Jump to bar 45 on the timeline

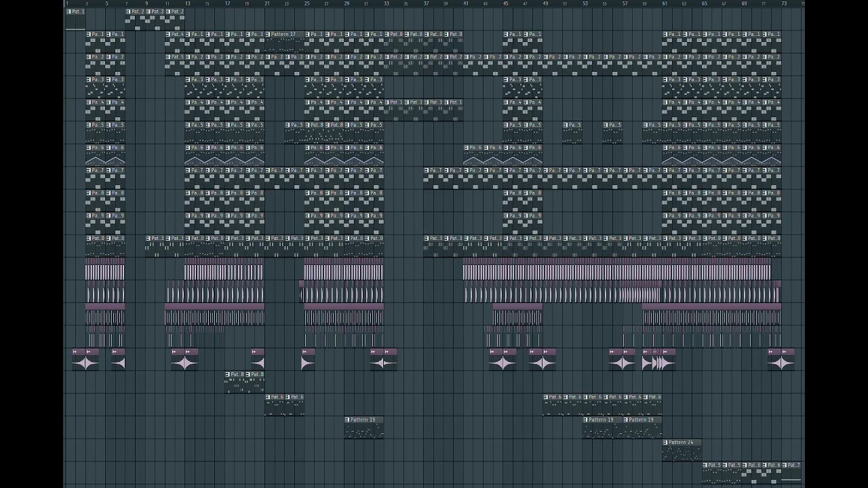506,3
